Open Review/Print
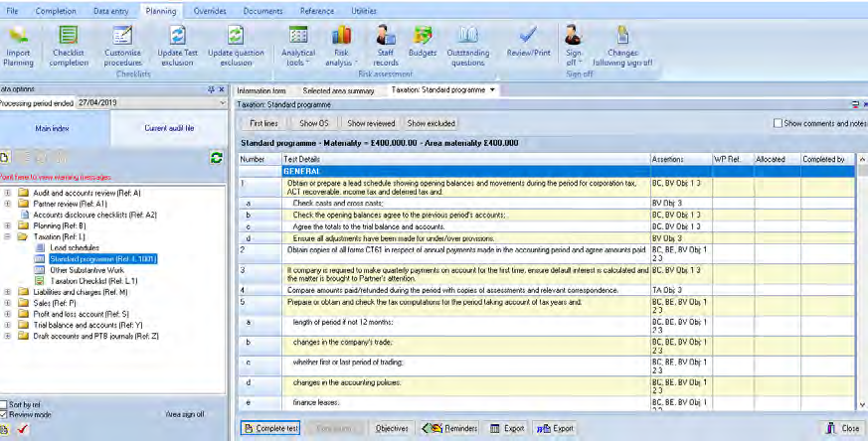This screenshot has width=868, height=441. tap(528, 42)
